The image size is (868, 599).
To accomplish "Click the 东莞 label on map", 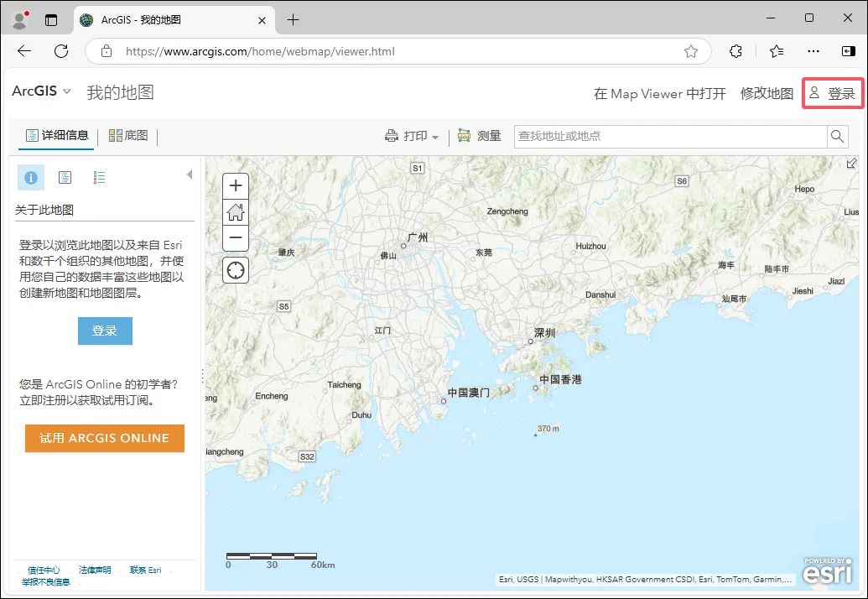I will (484, 253).
